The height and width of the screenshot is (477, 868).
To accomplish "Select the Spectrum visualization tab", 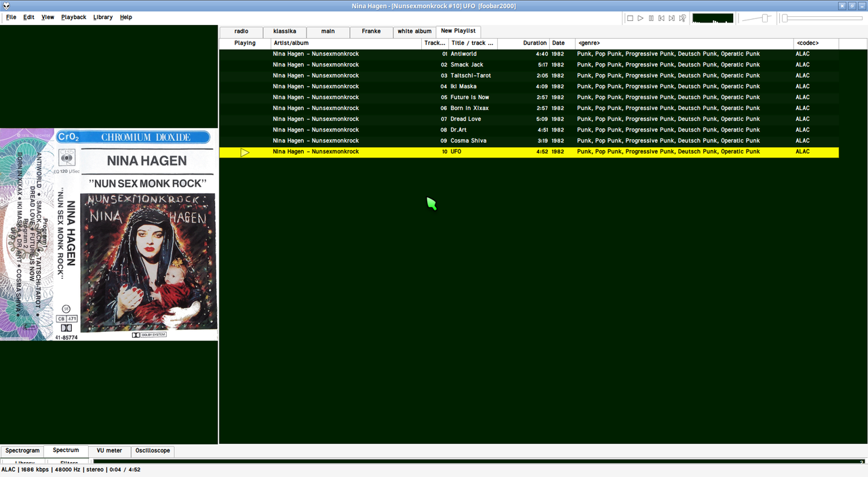I will [x=66, y=451].
